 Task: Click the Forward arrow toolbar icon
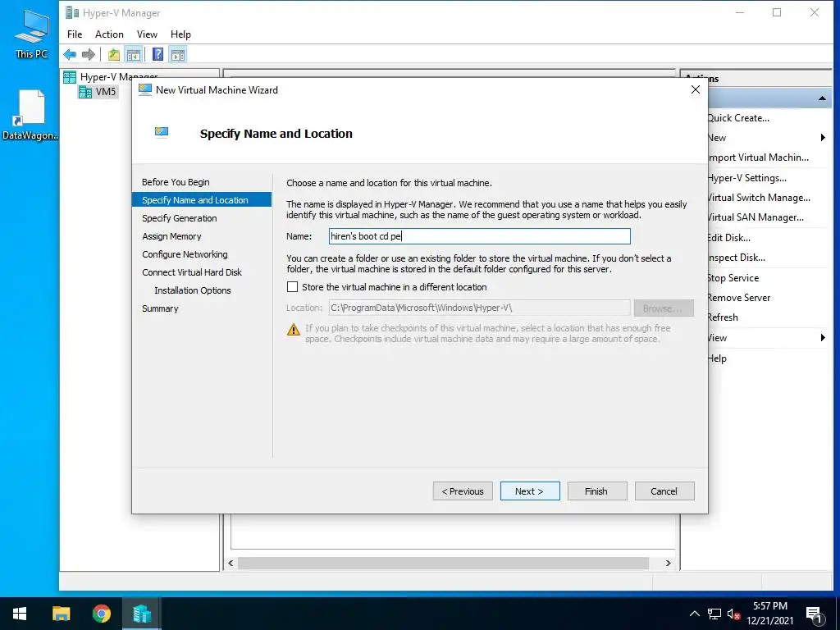89,54
